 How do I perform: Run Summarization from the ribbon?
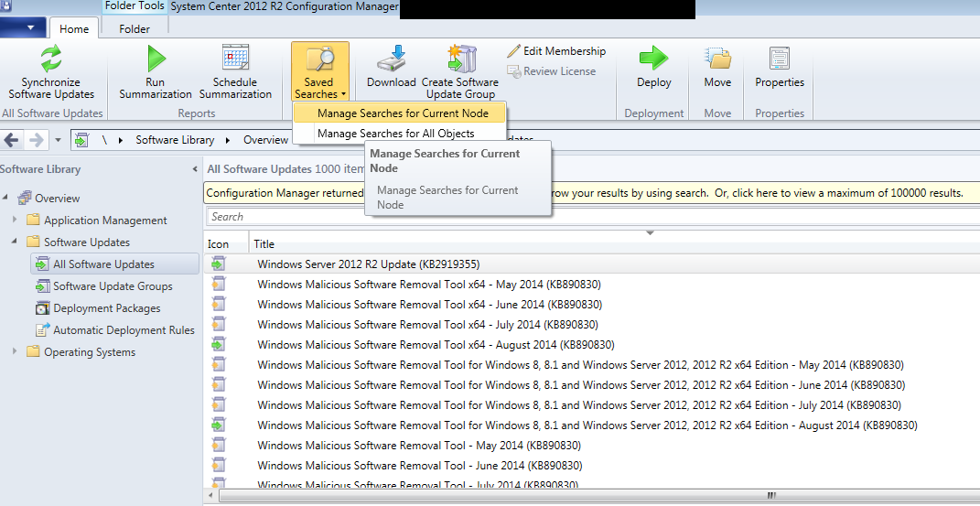(155, 72)
